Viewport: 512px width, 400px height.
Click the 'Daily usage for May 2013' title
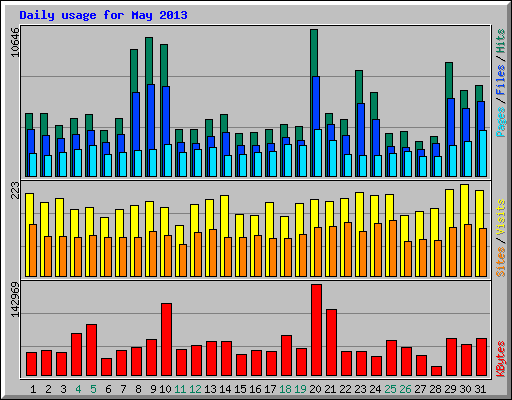pos(103,15)
